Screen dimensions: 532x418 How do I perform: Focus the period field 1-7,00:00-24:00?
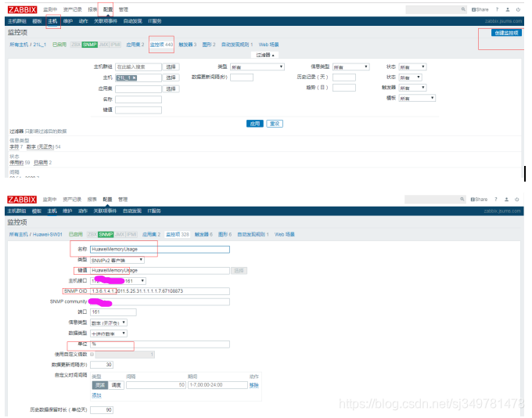[x=217, y=385]
